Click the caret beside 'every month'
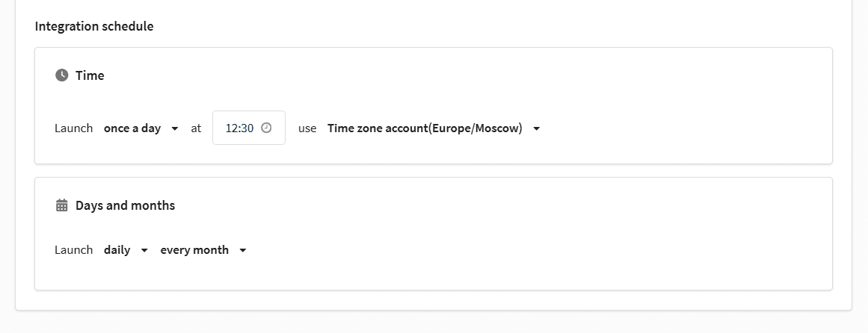 242,250
